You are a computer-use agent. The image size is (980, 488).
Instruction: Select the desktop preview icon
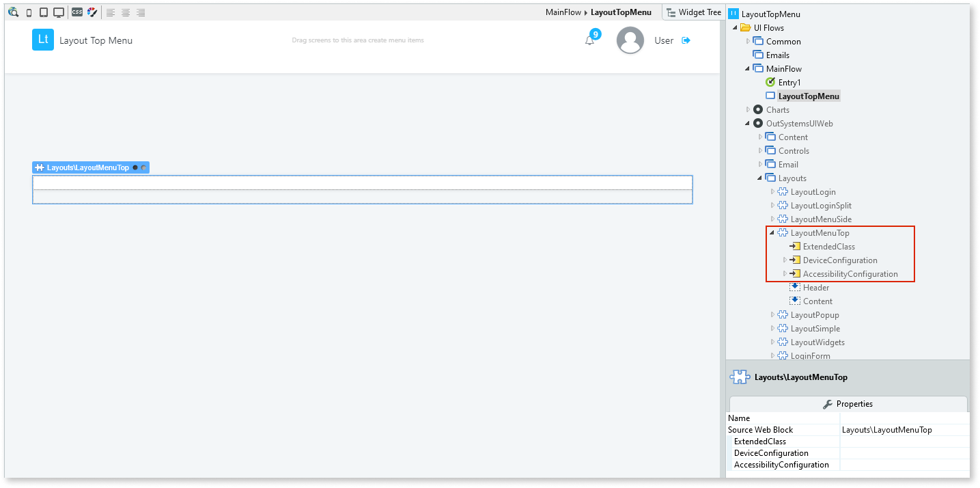57,12
